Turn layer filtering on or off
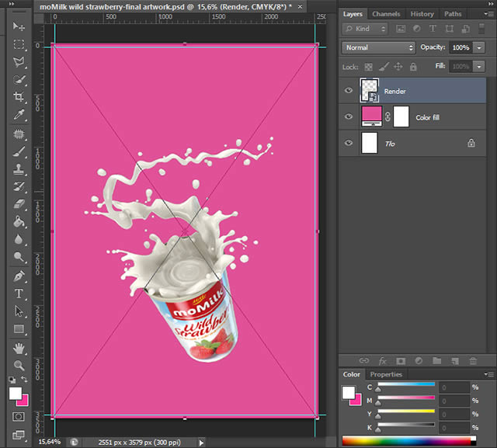Screen dimensions: 497x448 pos(481,29)
